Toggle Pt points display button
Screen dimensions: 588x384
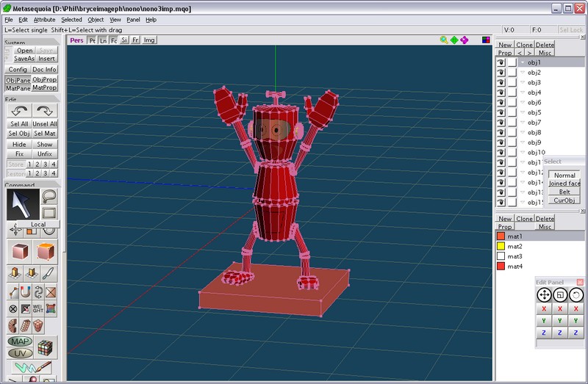click(x=92, y=40)
